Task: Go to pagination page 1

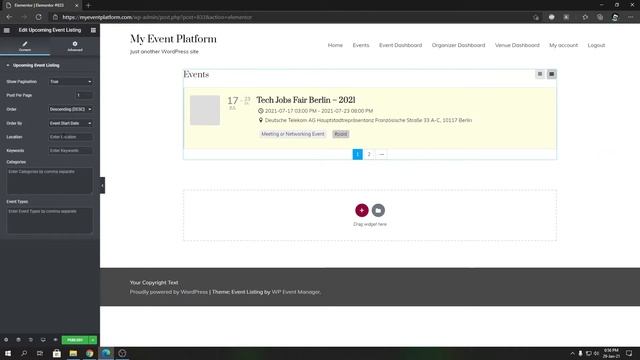Action: [x=358, y=154]
